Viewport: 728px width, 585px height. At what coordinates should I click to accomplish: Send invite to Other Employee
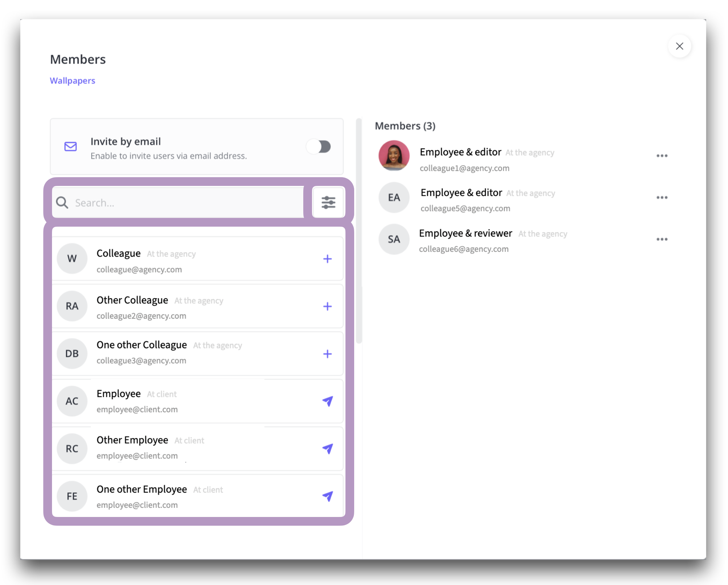click(x=327, y=449)
